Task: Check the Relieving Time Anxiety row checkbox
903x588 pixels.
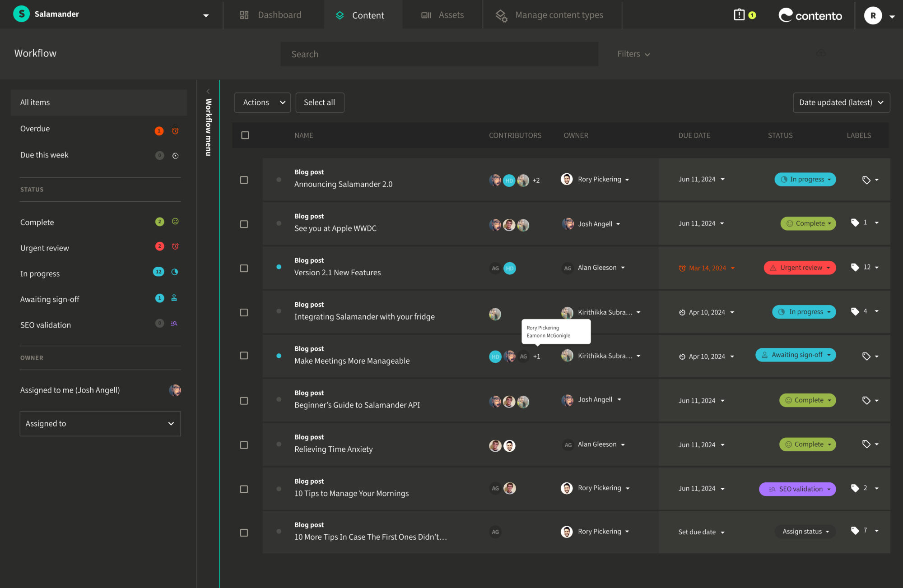Action: [x=244, y=445]
